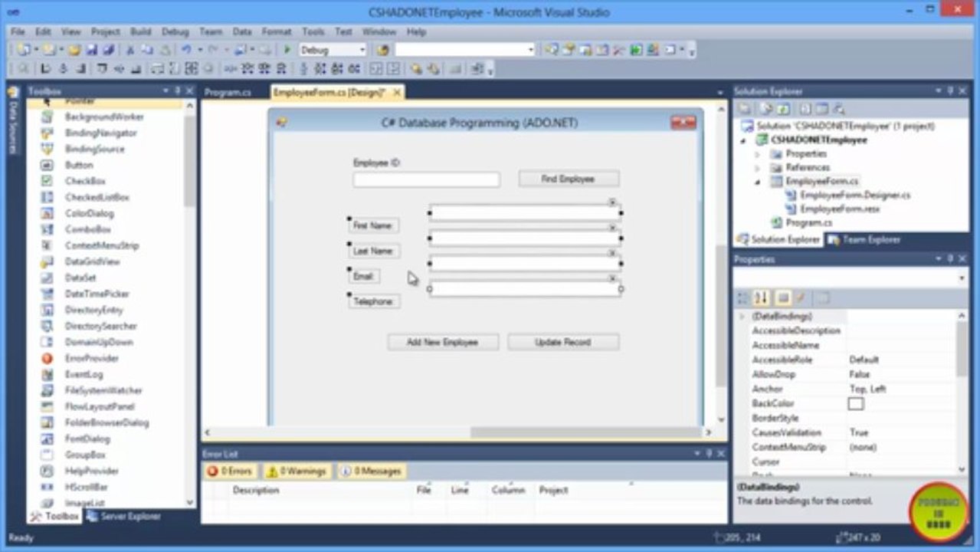Click the BackColor white color swatch
This screenshot has height=552, width=980.
tap(856, 403)
